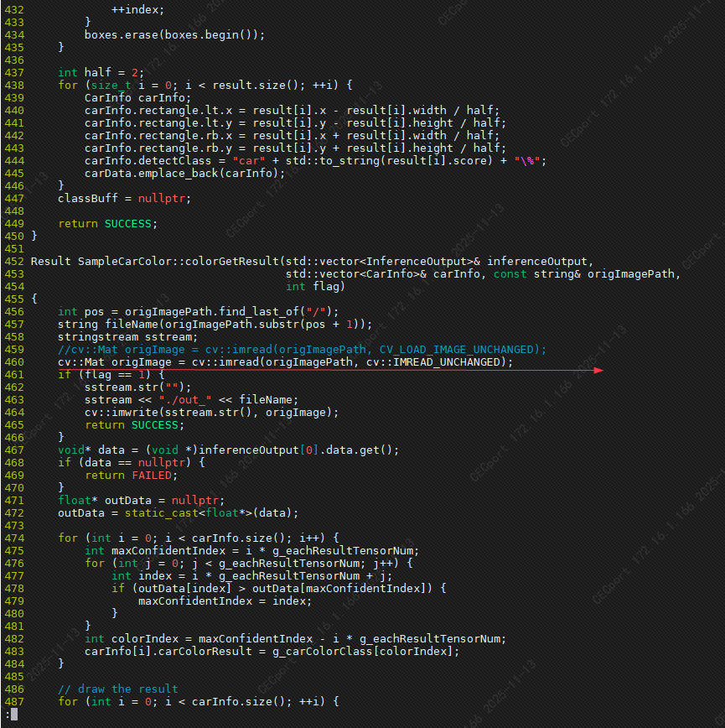Click commented 'CV_LOAD_IMAGE_UNCHANGED' on line 459

pos(457,349)
